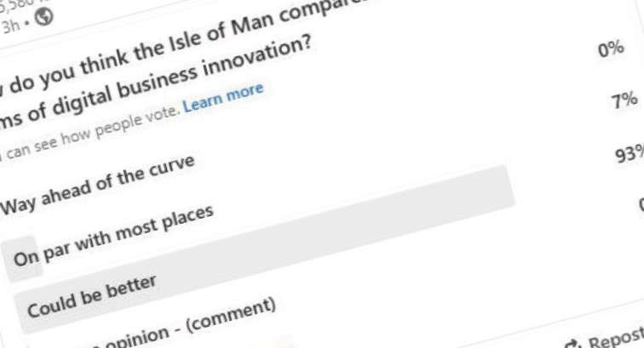Click the Repost arrows icon

point(572,344)
